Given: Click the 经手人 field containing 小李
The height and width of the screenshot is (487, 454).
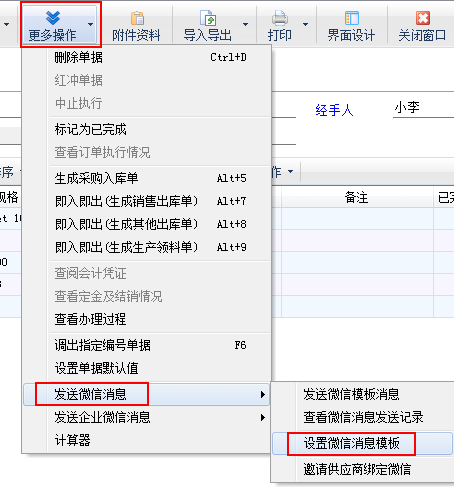Looking at the screenshot, I should pos(423,108).
